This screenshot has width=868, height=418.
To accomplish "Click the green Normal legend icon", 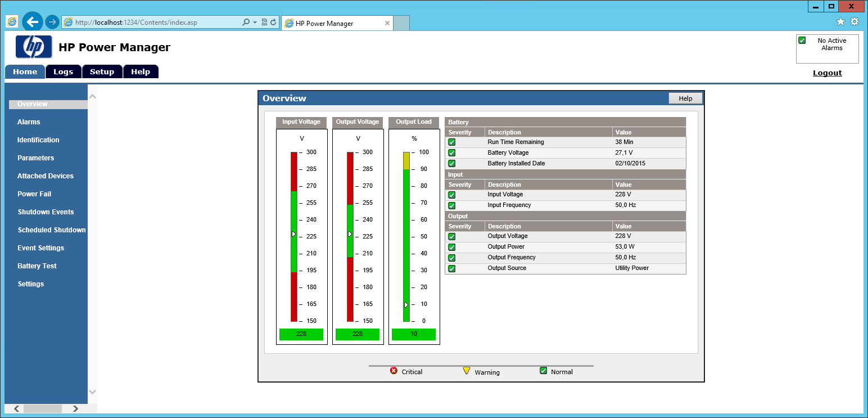I will [x=543, y=371].
